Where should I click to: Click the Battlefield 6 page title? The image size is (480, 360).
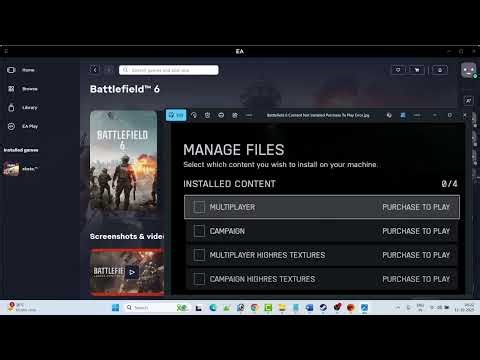125,89
